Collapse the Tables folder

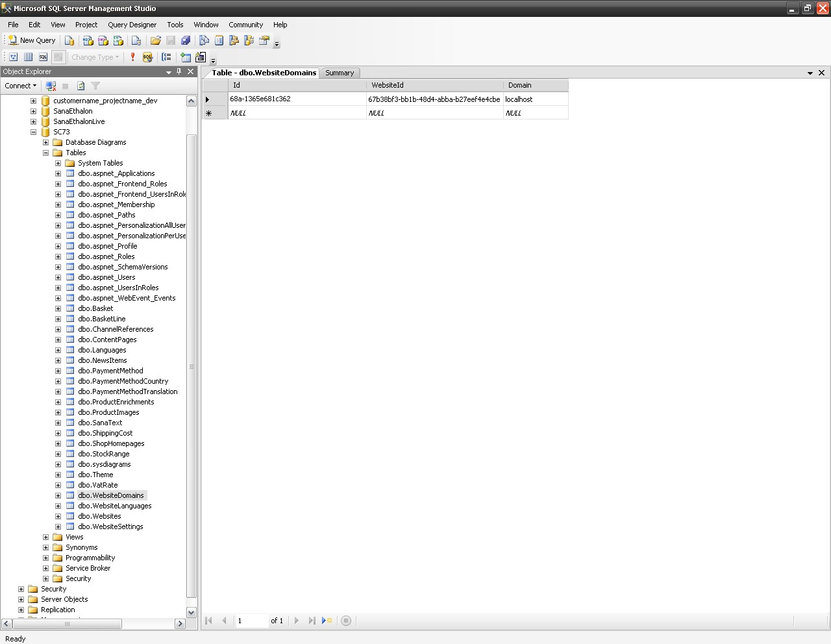(x=45, y=153)
